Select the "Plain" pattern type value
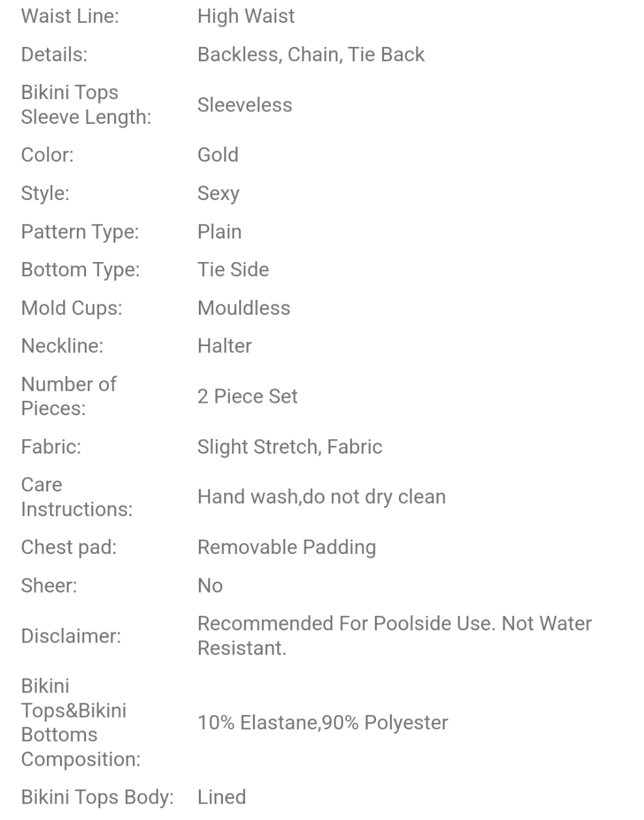The image size is (644, 820). (219, 232)
